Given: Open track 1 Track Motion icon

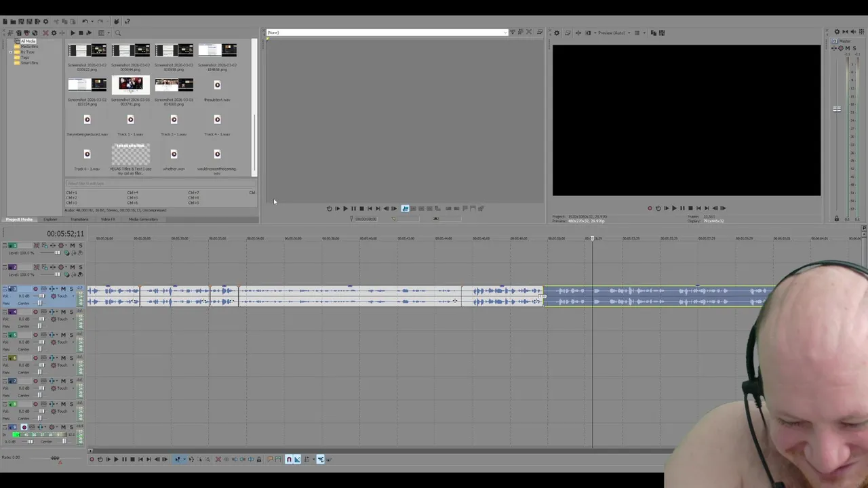Looking at the screenshot, I should tap(43, 245).
